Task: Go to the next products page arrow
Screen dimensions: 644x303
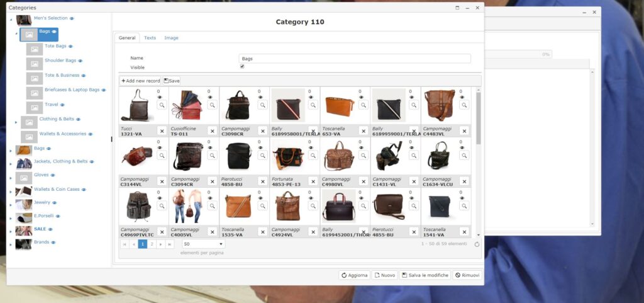Action: tap(160, 244)
